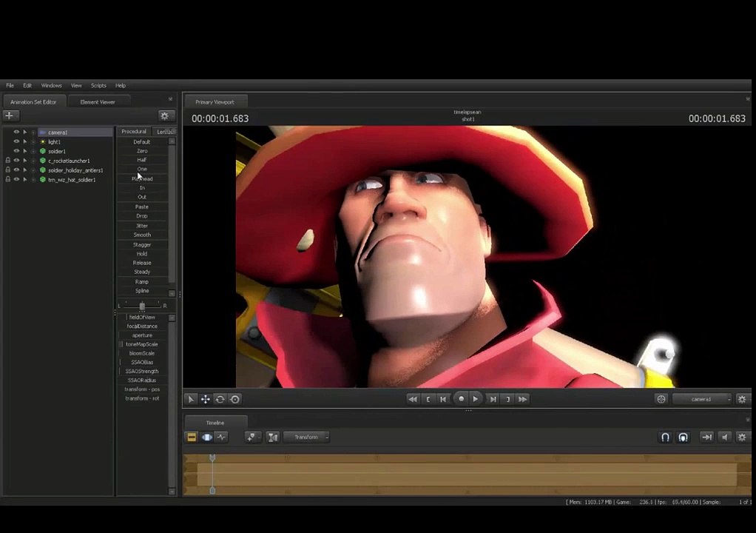Screen dimensions: 756x533
Task: Click the procedural preset list scrollbar
Action: coord(172,215)
